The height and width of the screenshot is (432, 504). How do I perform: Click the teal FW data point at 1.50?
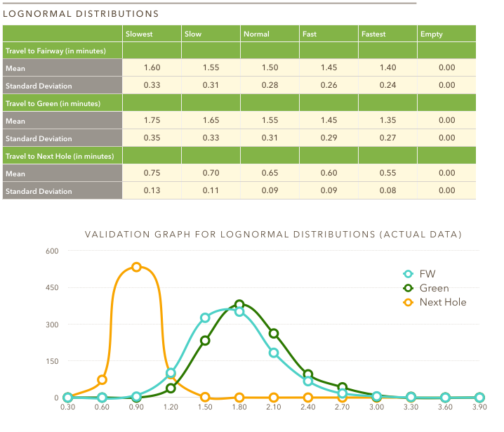[205, 318]
